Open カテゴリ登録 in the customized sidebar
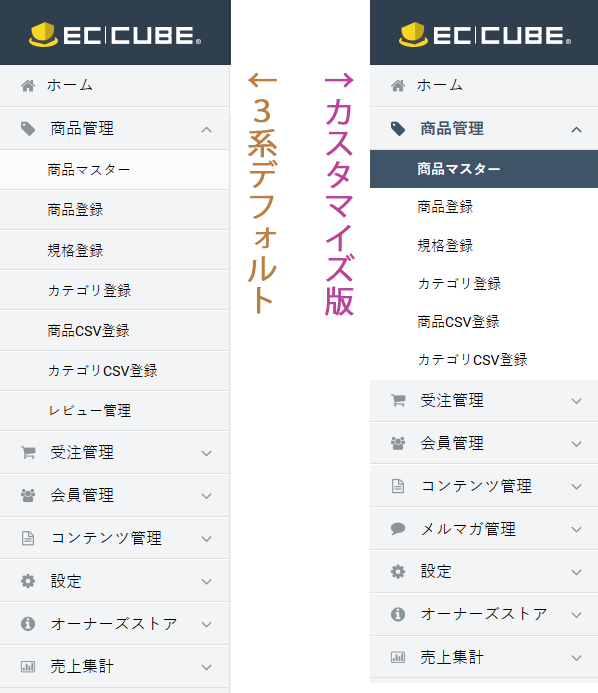The height and width of the screenshot is (693, 598). coord(484,283)
